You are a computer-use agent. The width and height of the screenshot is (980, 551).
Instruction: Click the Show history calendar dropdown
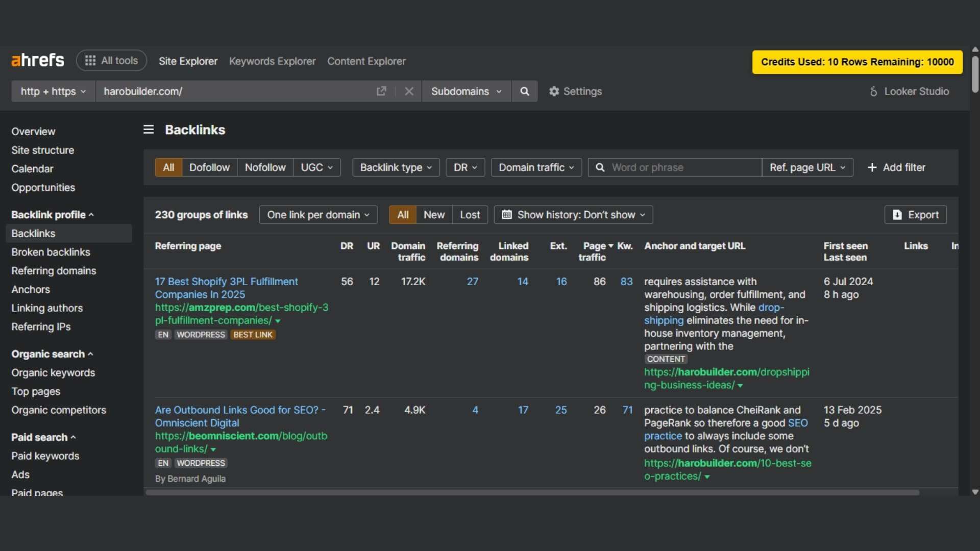pyautogui.click(x=574, y=215)
